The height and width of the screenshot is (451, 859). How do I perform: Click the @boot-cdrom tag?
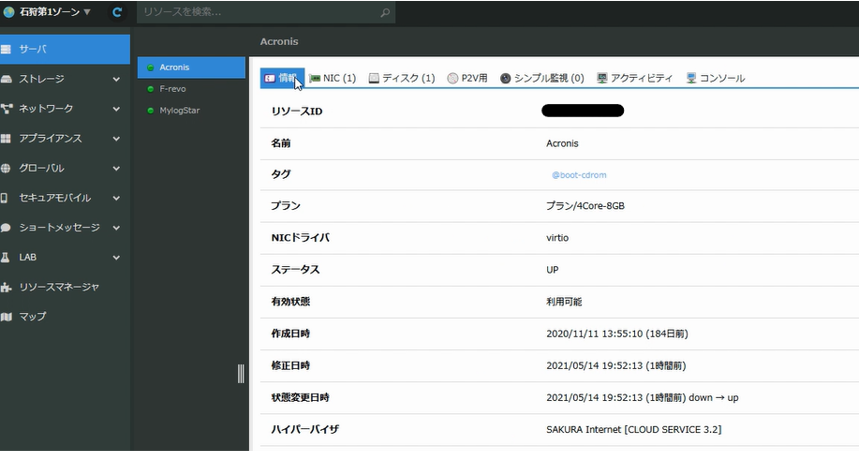pyautogui.click(x=579, y=175)
